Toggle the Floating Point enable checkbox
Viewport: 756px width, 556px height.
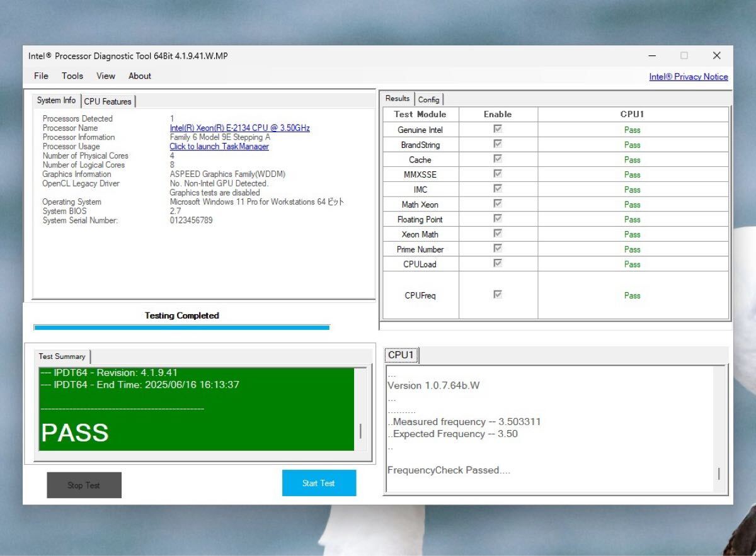pos(498,218)
